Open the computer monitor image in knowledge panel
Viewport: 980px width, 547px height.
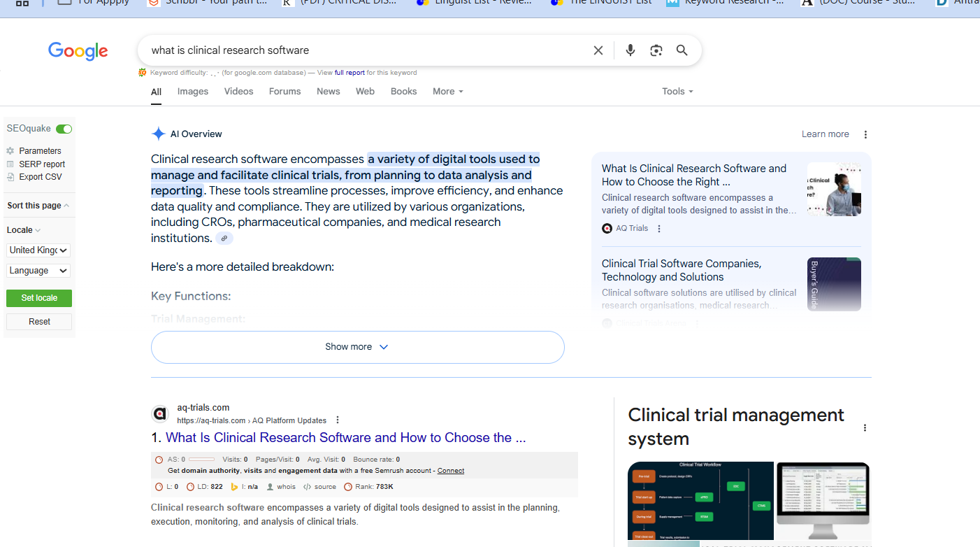823,501
